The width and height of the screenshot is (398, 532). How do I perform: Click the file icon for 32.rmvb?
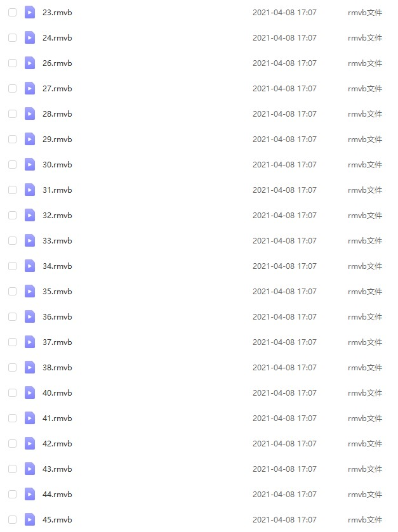[30, 215]
